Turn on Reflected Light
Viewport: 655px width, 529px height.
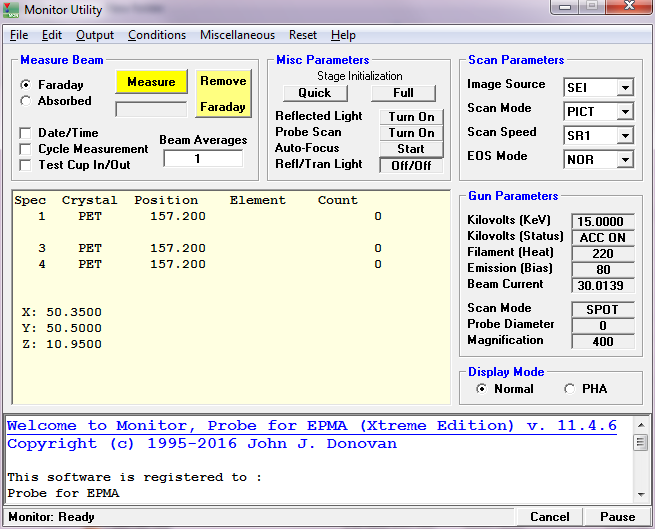click(x=411, y=117)
